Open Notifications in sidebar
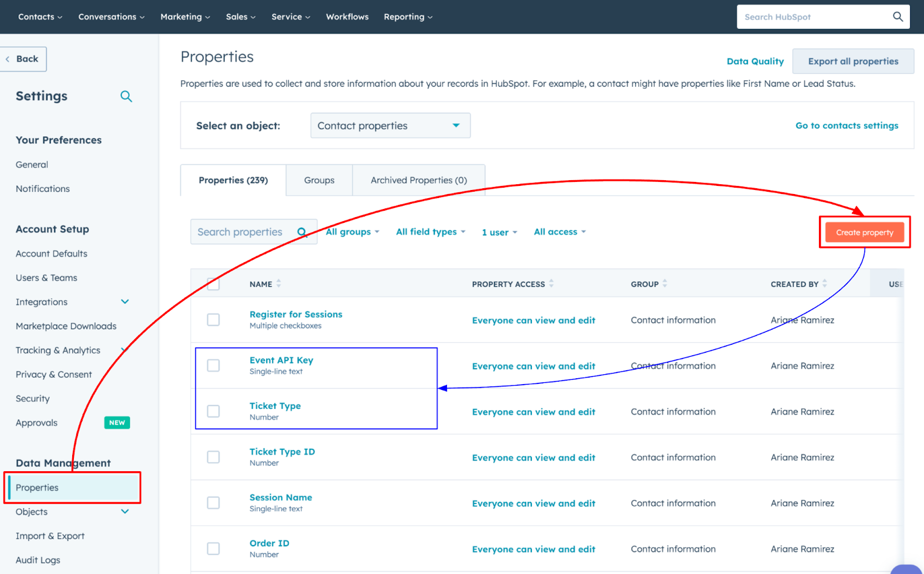The height and width of the screenshot is (574, 924). pyautogui.click(x=43, y=189)
